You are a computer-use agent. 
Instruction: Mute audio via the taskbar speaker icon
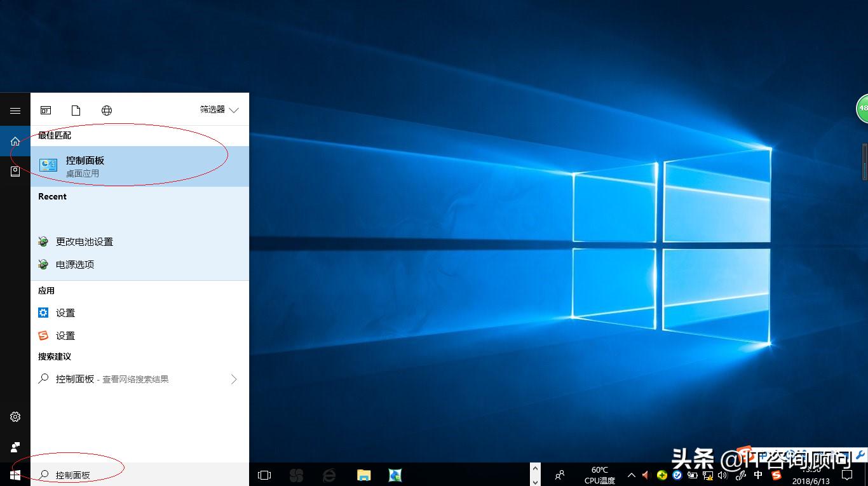coord(722,475)
